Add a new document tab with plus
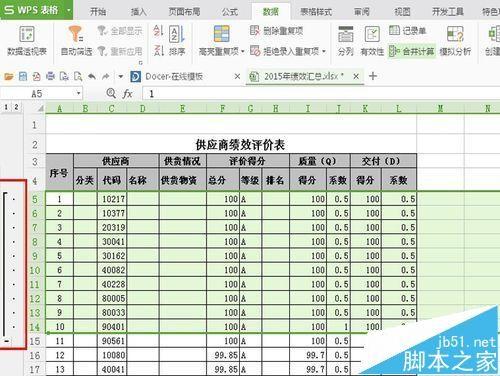Viewport: 500px width, 376px height. 373,76
